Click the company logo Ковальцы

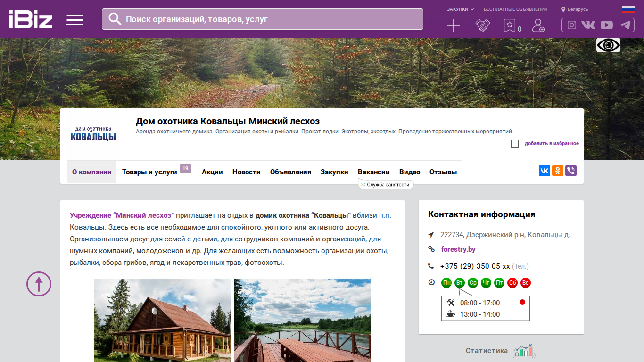click(x=93, y=134)
